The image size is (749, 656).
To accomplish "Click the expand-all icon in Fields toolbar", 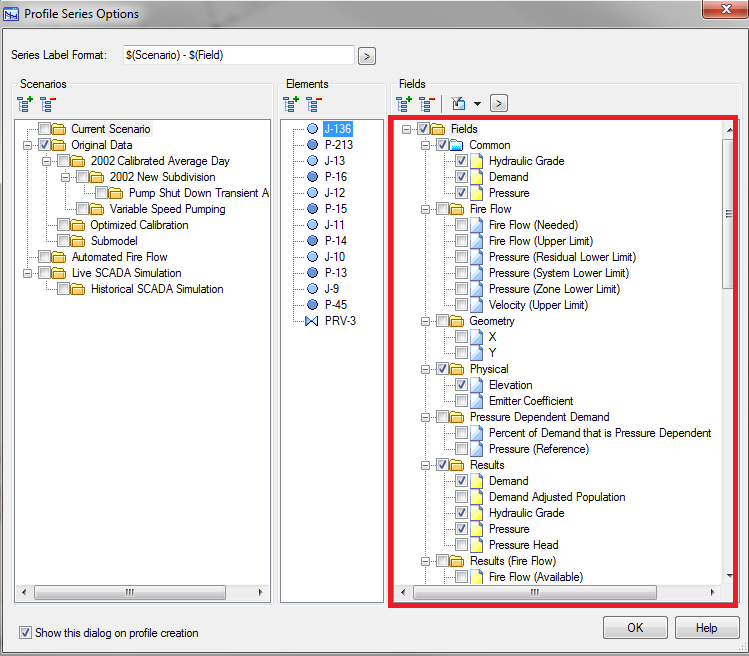I will pyautogui.click(x=404, y=104).
